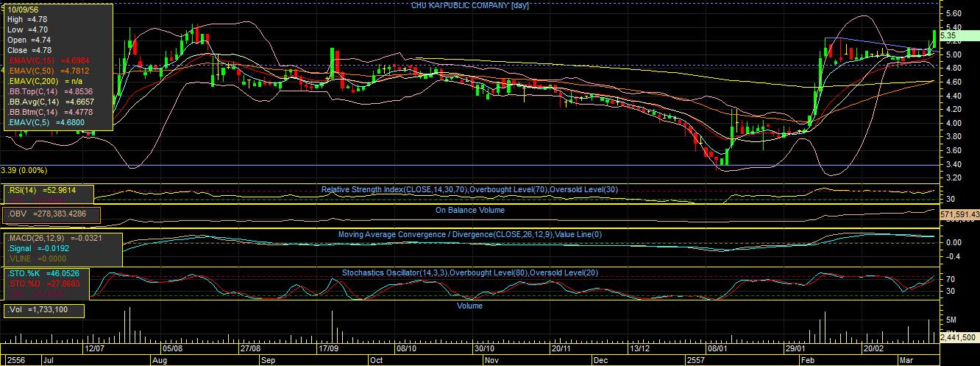Viewport: 980px width, 366px height.
Task: Click the STO.%K =46.0526 readout
Action: [x=43, y=272]
